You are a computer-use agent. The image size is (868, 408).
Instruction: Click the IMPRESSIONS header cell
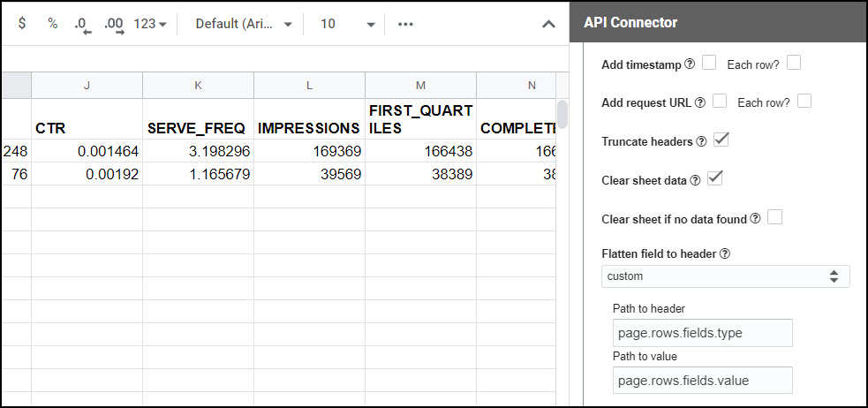[309, 118]
